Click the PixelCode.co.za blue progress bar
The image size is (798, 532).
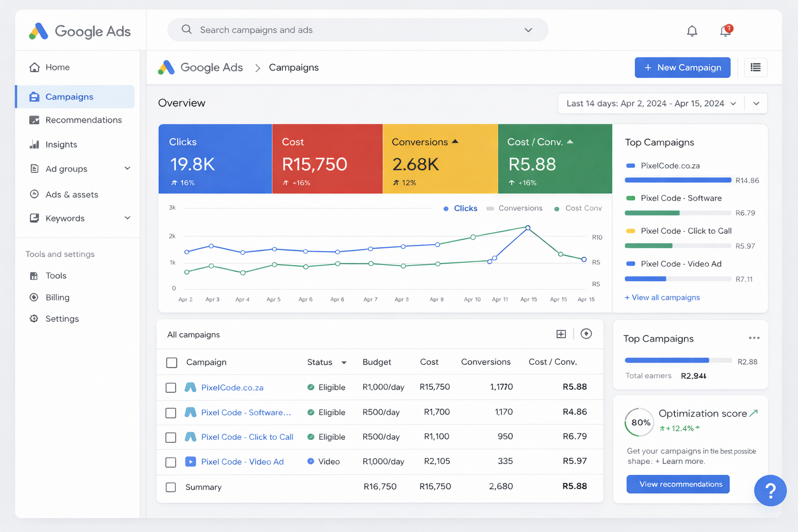[x=677, y=180]
